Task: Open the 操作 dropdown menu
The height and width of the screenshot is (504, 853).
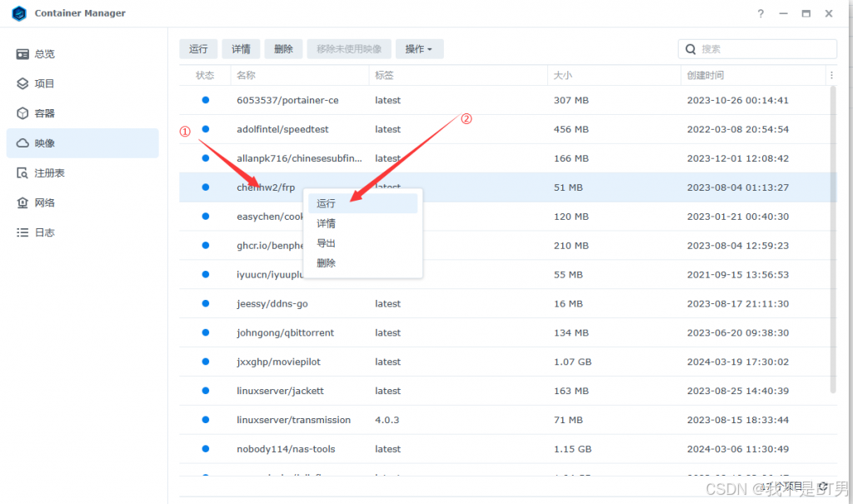Action: point(419,49)
